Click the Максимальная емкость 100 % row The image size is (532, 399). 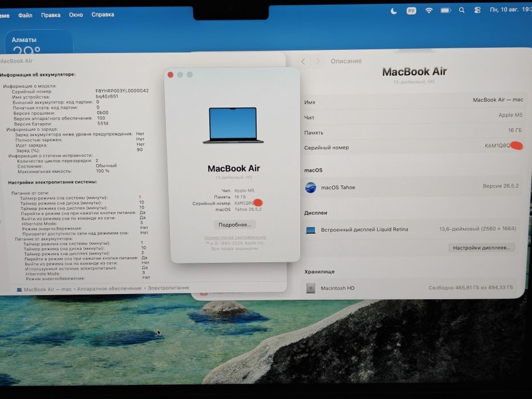(63, 172)
